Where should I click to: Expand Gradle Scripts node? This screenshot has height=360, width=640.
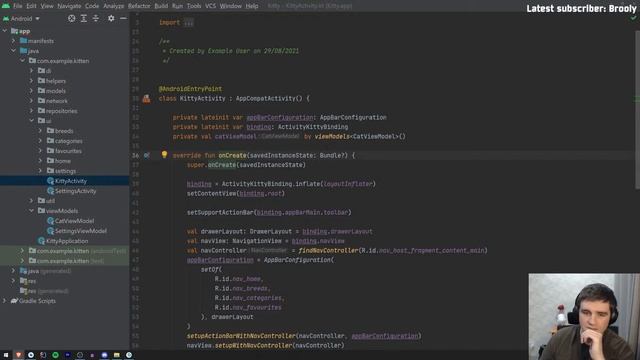point(5,301)
